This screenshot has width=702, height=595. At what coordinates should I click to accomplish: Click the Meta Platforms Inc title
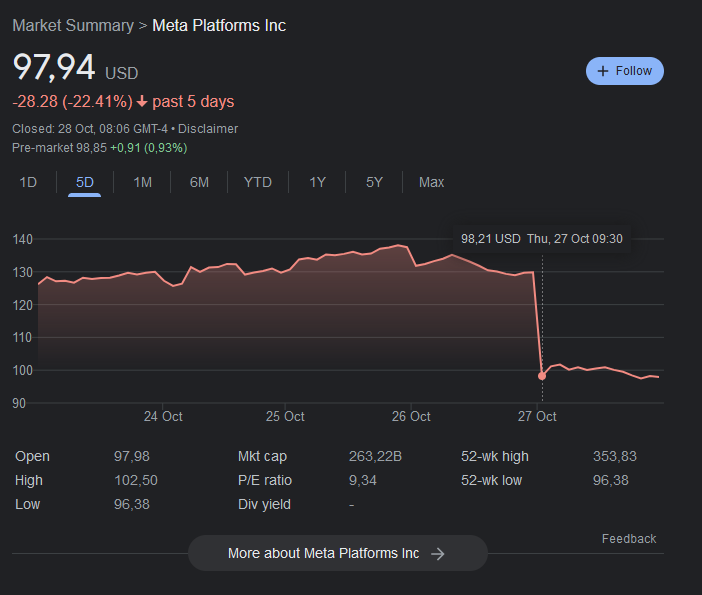coord(219,26)
